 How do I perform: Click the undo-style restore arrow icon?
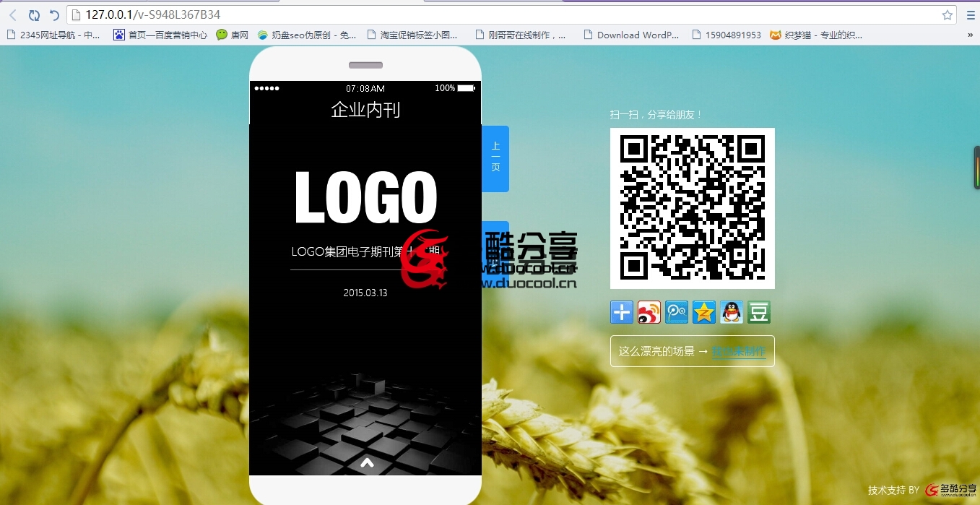tap(54, 15)
